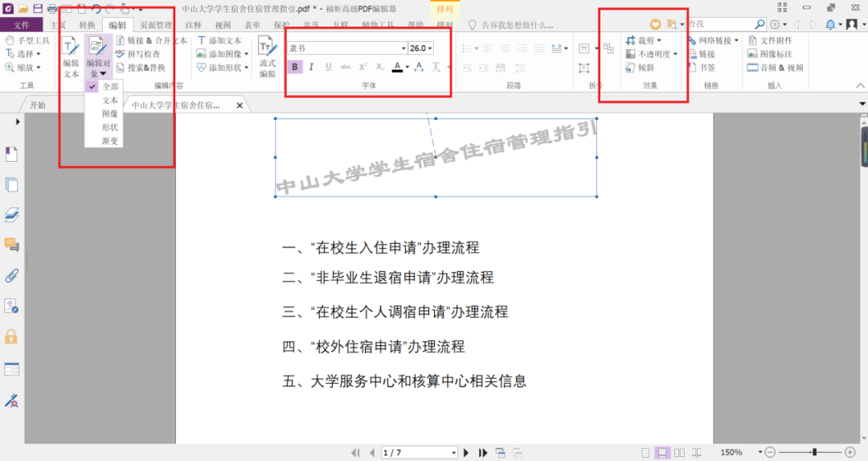Click the zoom out minus button
Screen dimensions: 868x461
click(770, 453)
